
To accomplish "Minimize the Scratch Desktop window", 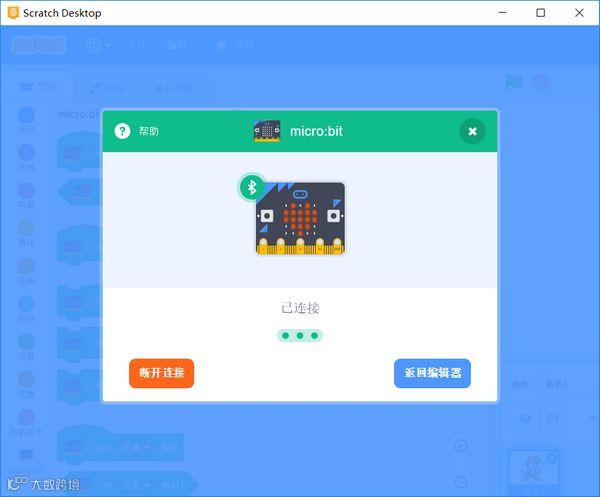I will tap(503, 13).
